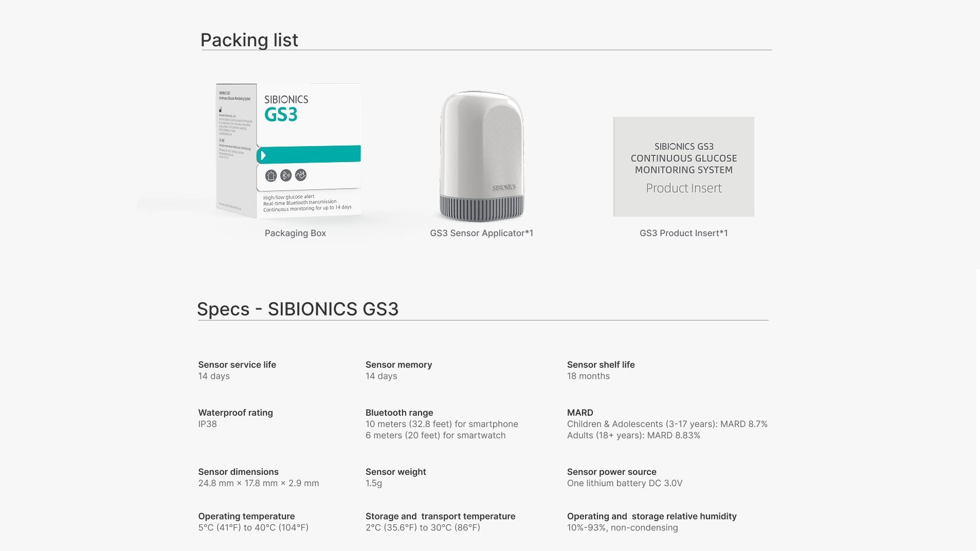Viewport: 980px width, 551px height.
Task: Click the GS3 Product Insert*1 caption
Action: [683, 233]
